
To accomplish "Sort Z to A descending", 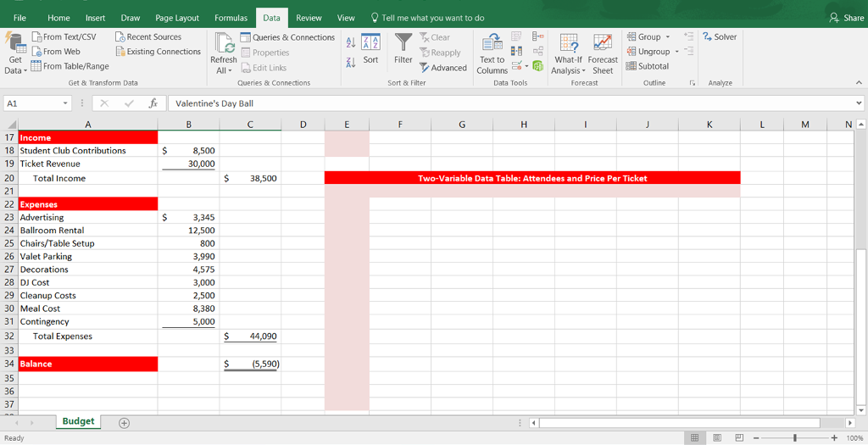I will pyautogui.click(x=350, y=63).
